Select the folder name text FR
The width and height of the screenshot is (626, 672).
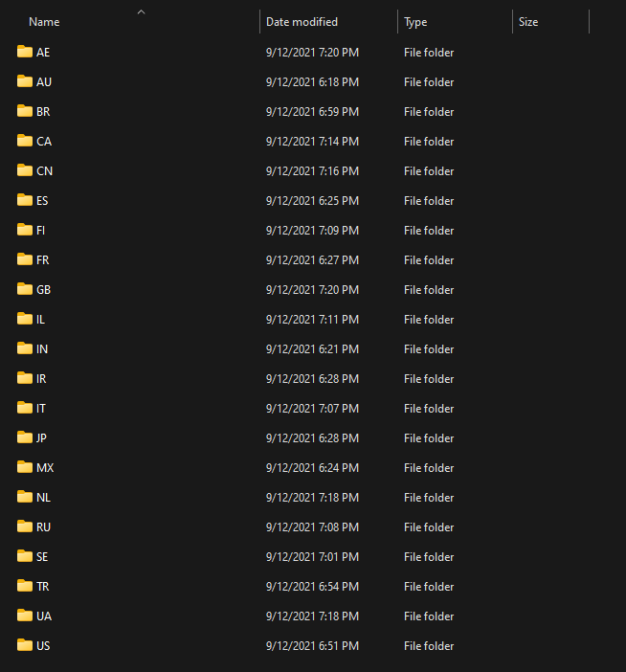click(42, 259)
